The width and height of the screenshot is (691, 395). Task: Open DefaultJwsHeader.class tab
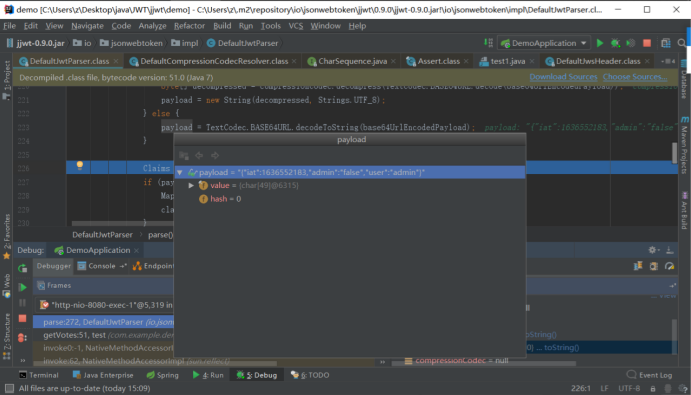[598, 61]
